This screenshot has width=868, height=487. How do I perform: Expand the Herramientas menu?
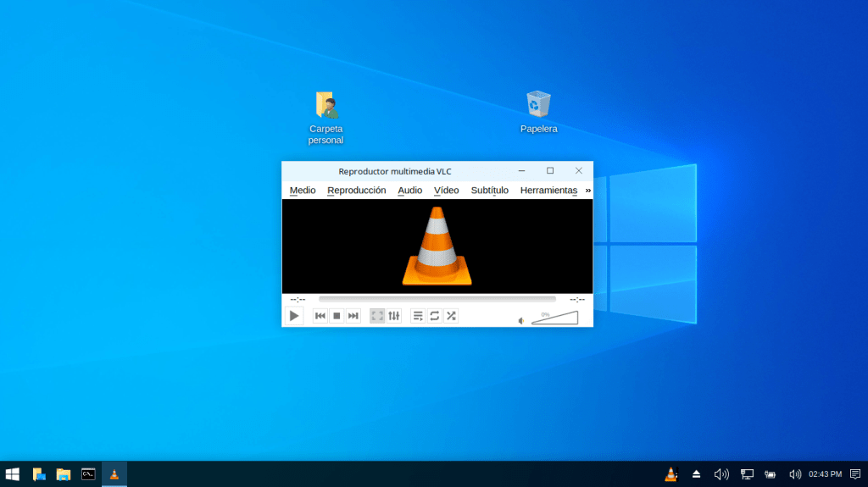tap(548, 191)
